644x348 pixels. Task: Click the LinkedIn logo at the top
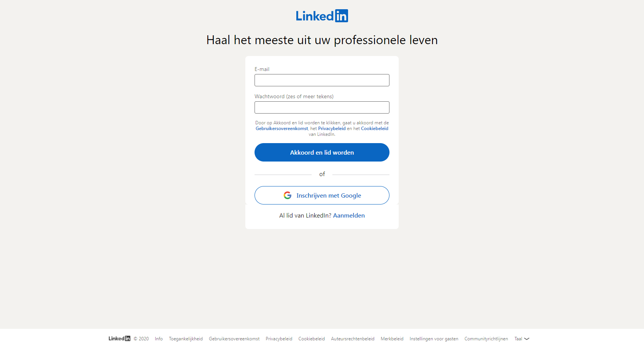click(322, 16)
